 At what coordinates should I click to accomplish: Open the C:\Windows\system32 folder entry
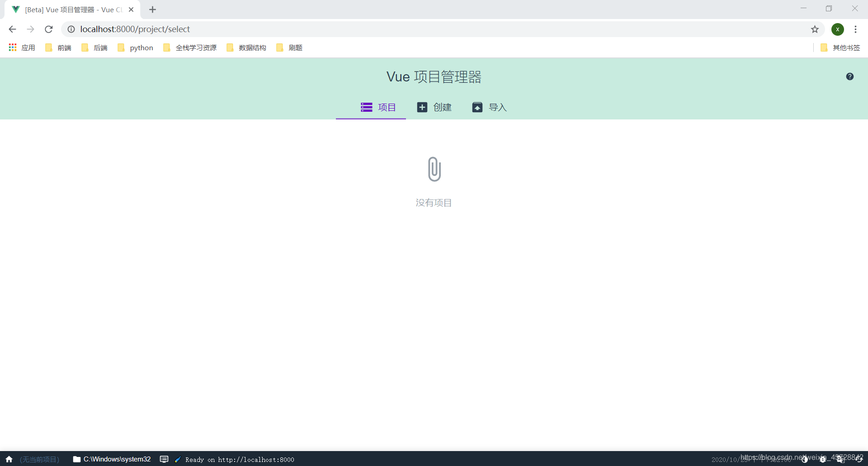coord(112,459)
